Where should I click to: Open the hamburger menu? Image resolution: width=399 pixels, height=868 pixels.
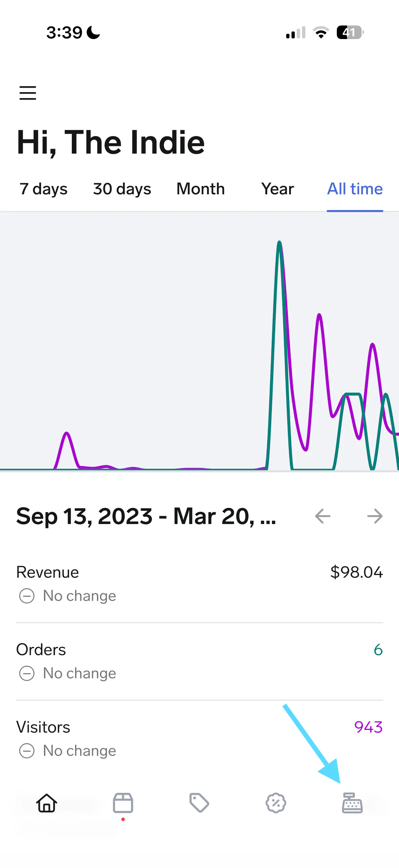click(27, 93)
